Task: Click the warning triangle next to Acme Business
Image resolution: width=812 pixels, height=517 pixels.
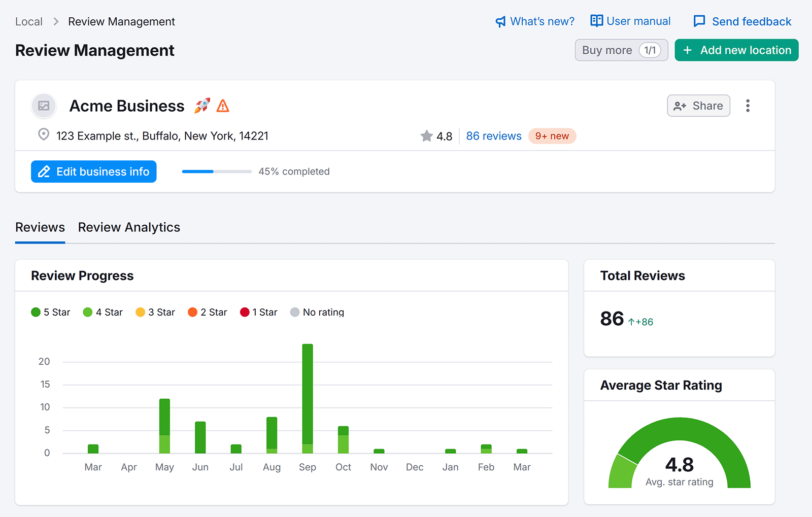Action: [222, 106]
